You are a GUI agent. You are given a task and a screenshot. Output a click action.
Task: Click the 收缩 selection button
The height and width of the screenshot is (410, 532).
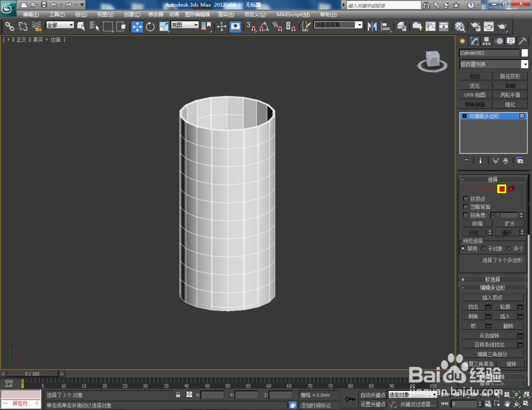pyautogui.click(x=477, y=224)
